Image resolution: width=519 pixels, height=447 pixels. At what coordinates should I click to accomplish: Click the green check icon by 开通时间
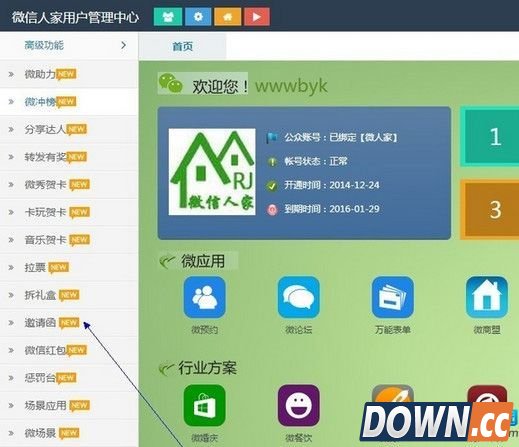click(x=272, y=186)
